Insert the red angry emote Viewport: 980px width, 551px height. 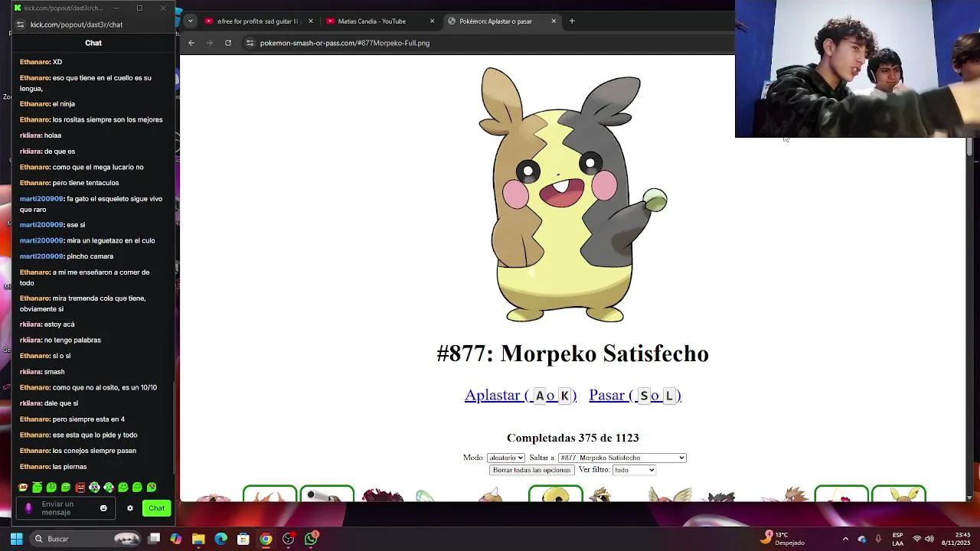pos(80,487)
